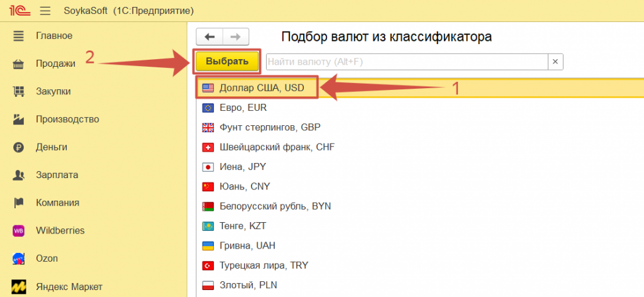Open the Wildberries section
Viewport: 644px width, 297px height.
tap(60, 230)
